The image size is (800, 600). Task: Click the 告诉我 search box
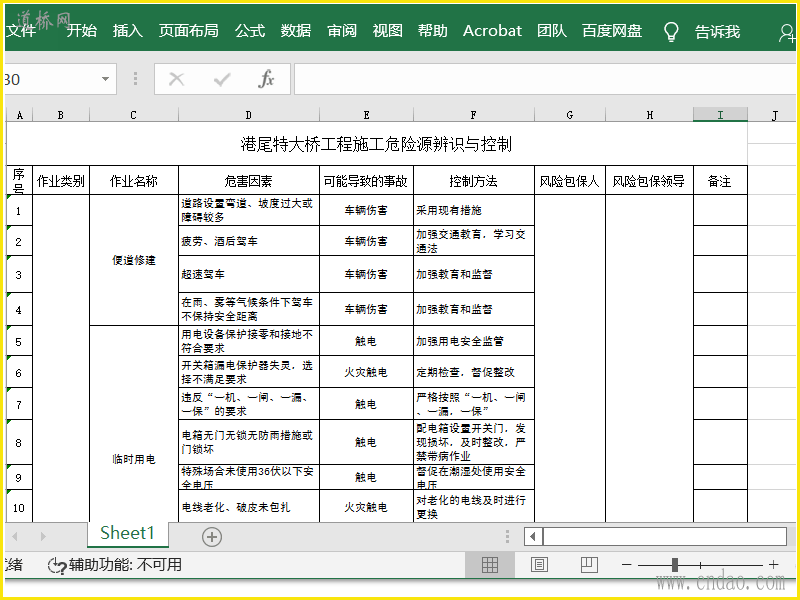(x=717, y=32)
